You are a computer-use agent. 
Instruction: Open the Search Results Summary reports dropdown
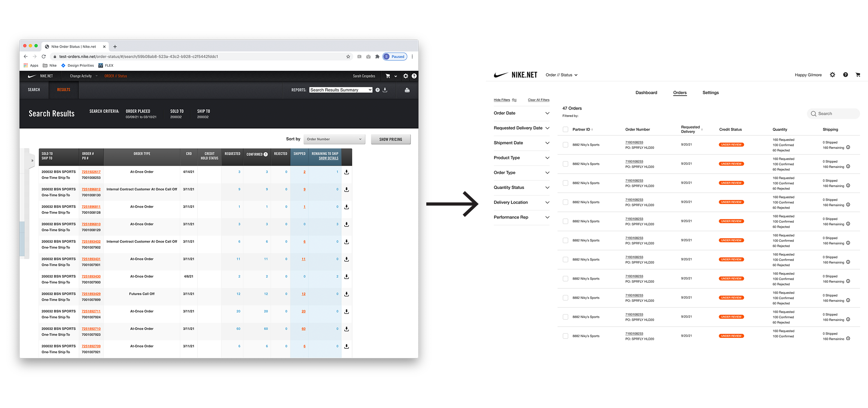pyautogui.click(x=341, y=90)
